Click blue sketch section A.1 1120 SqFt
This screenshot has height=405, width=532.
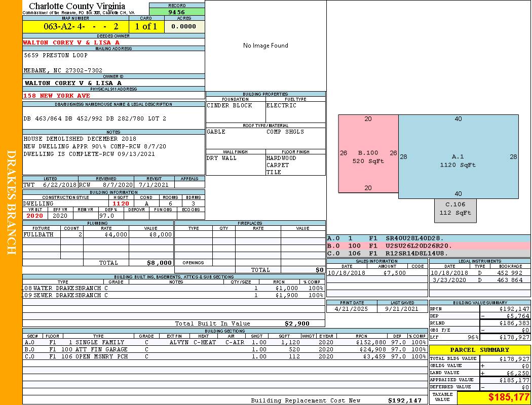pos(459,156)
